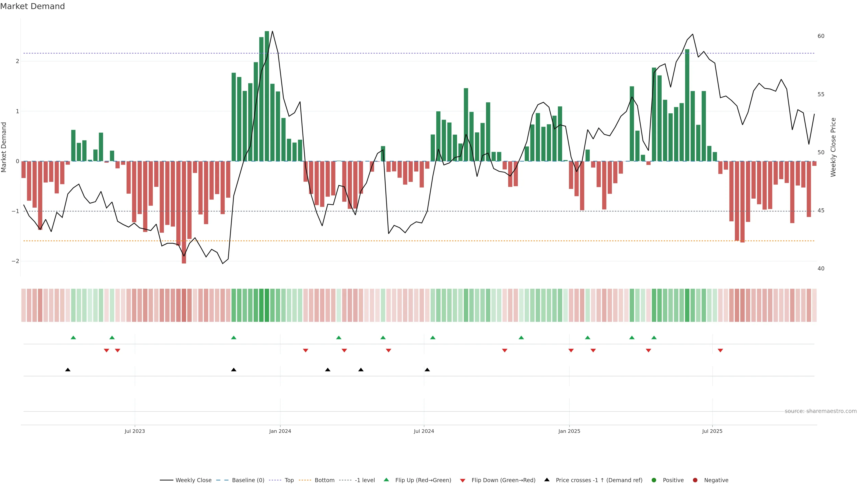This screenshot has height=488, width=868.
Task: Click the green Positive dot in the legend
Action: click(x=654, y=480)
